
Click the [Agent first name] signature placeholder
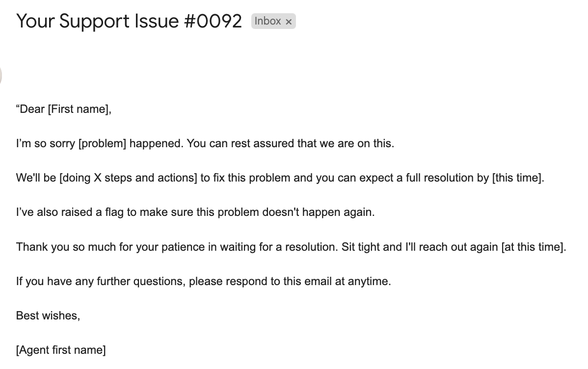click(61, 350)
